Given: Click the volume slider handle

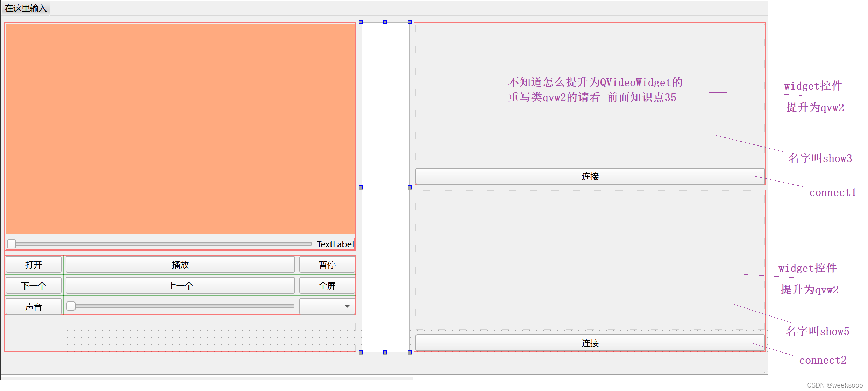Looking at the screenshot, I should pos(71,306).
